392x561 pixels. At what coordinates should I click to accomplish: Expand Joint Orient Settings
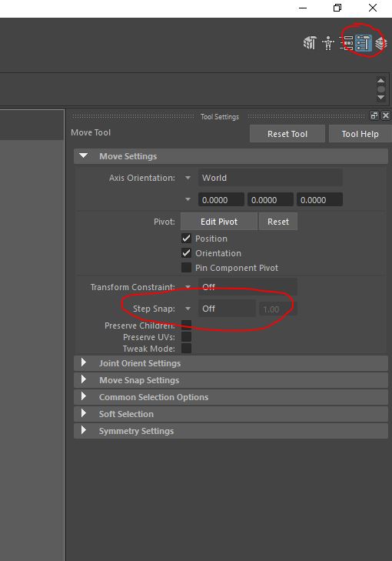tap(231, 363)
